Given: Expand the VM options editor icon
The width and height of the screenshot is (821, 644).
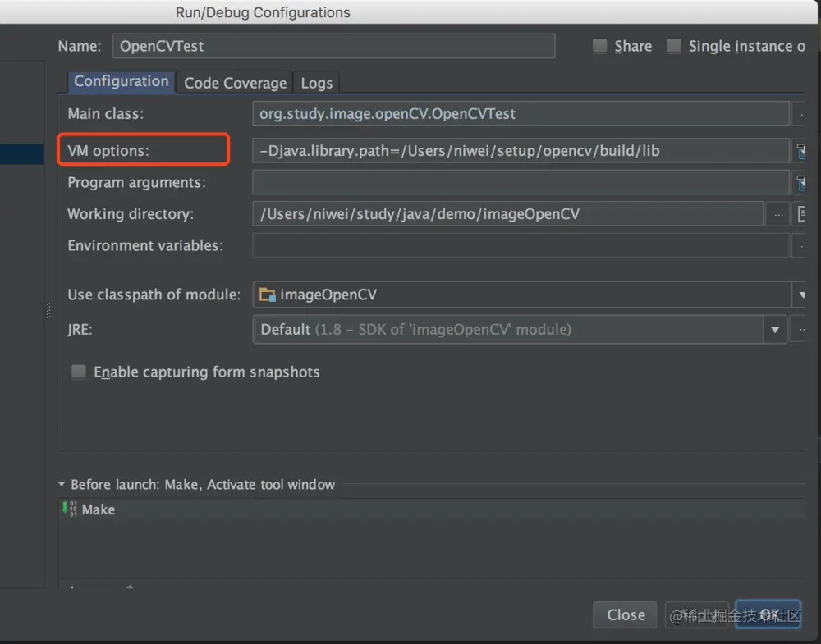Looking at the screenshot, I should 800,151.
